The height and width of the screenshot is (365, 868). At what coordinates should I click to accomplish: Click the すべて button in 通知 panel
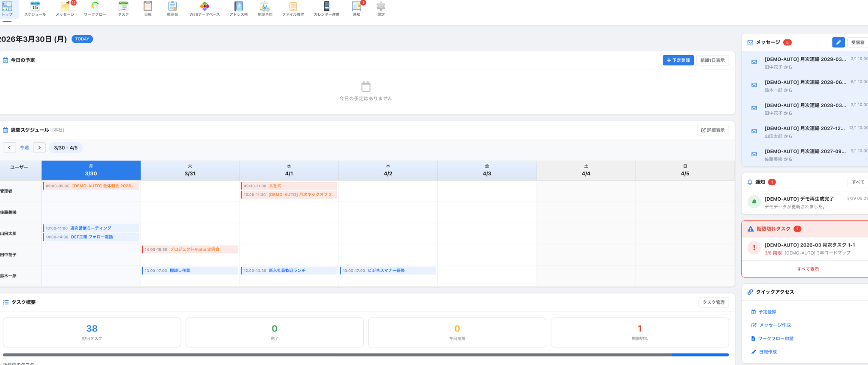tap(858, 182)
